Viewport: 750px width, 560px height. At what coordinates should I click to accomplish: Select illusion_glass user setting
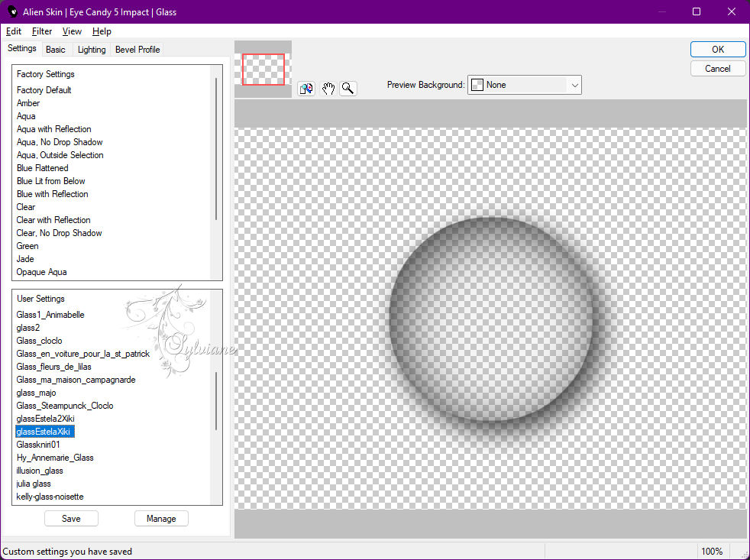click(x=40, y=471)
